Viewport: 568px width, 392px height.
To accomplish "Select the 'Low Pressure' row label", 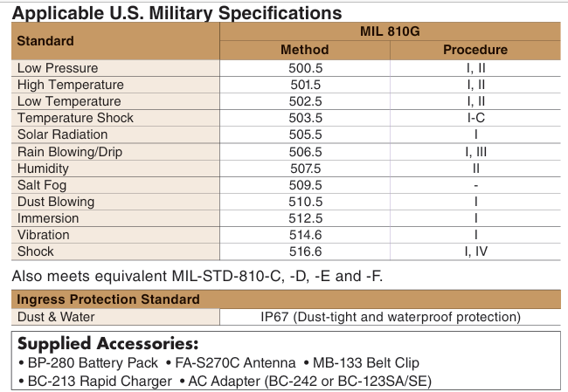I will pos(58,68).
